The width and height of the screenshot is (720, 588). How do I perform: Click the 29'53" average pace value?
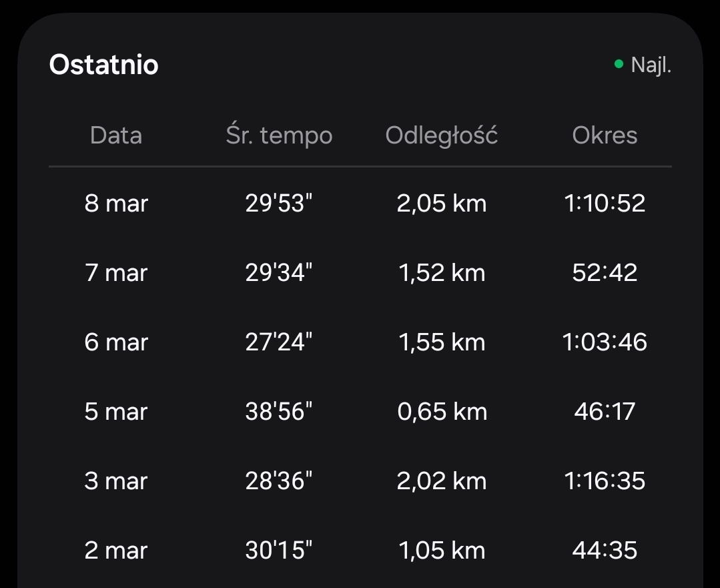[279, 203]
